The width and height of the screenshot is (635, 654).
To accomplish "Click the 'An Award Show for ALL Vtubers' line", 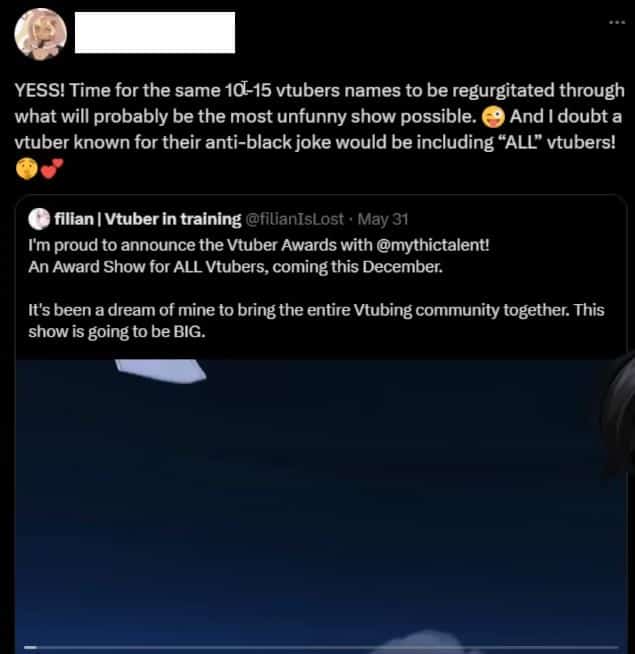I will [x=235, y=267].
